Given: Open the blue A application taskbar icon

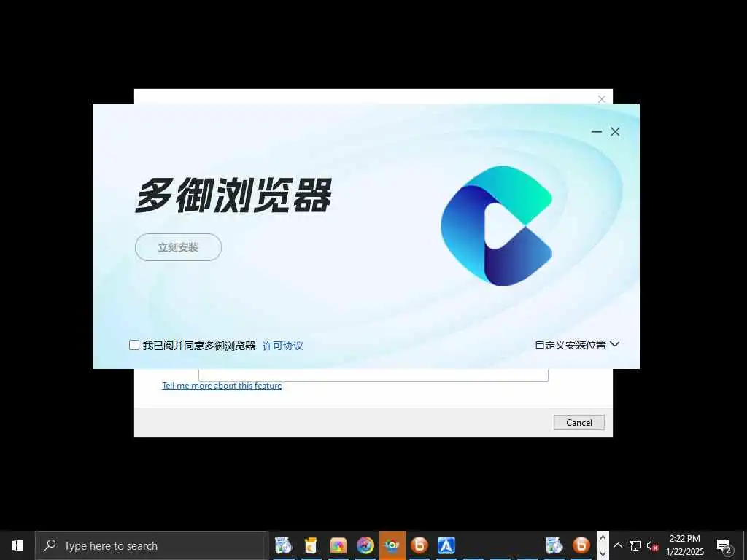Looking at the screenshot, I should [446, 545].
